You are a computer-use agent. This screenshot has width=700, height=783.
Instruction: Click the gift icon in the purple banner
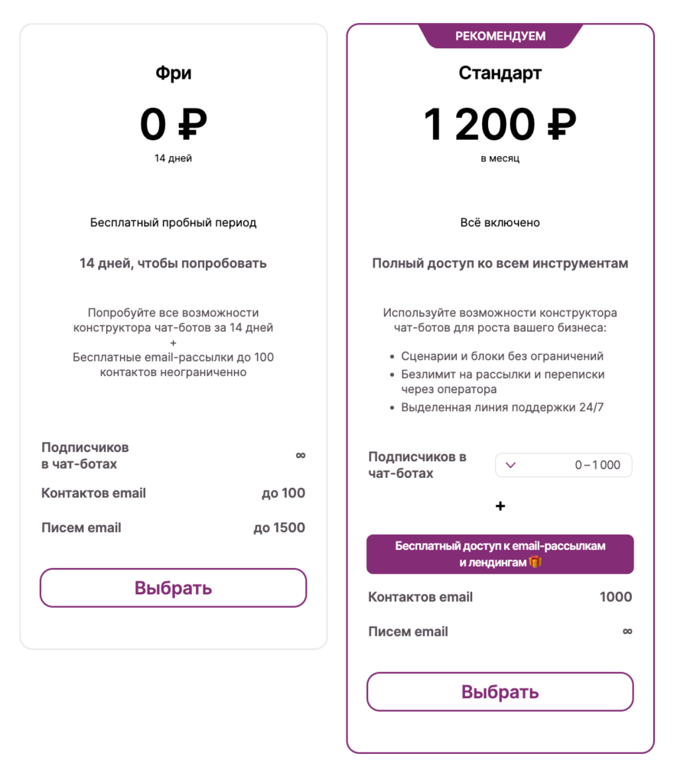point(536,563)
